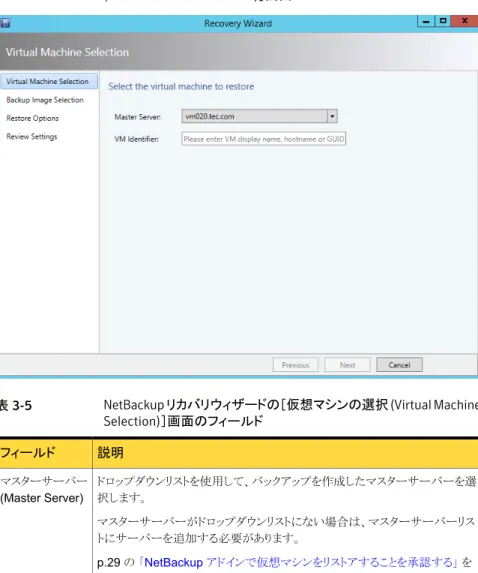The width and height of the screenshot is (478, 573).
Task: Click the 'Select the virtual machine to restore' heading
Action: click(x=181, y=87)
